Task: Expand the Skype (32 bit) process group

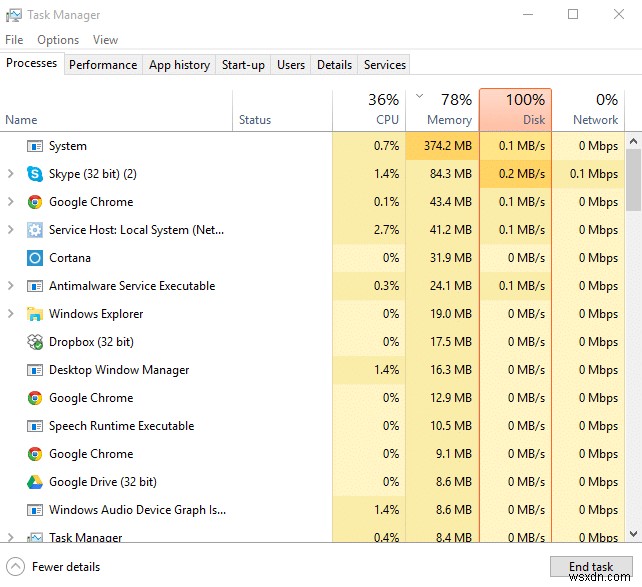Action: click(x=11, y=174)
